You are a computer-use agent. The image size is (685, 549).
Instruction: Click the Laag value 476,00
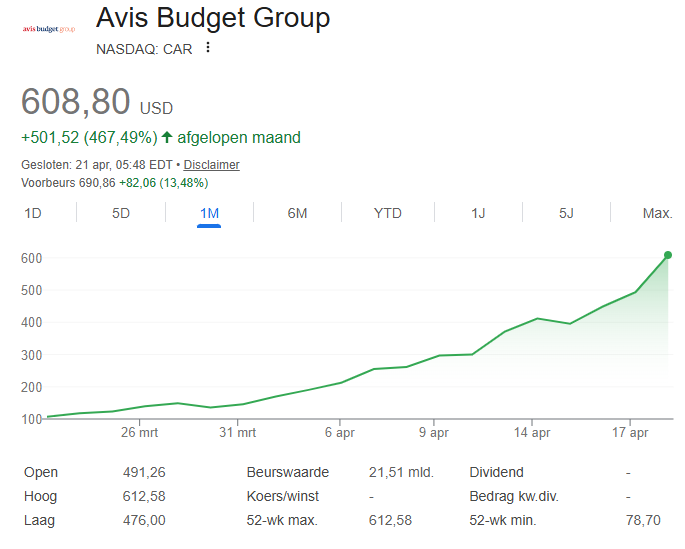(144, 520)
